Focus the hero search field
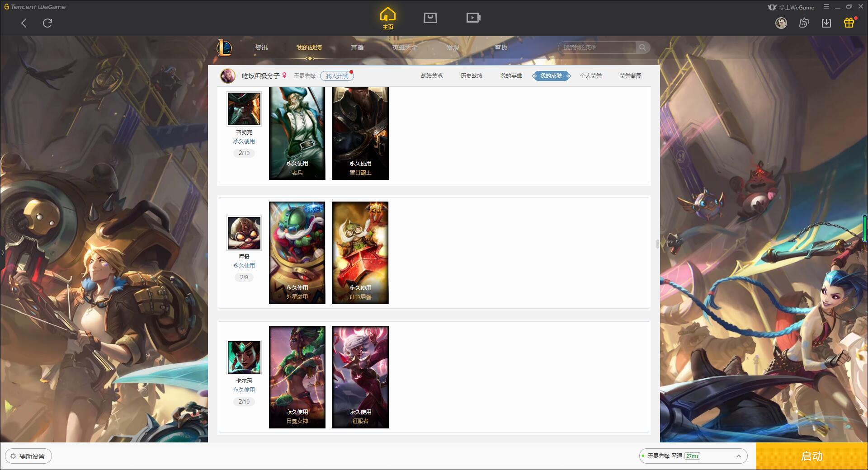Screen dimensions: 868x470 598,47
